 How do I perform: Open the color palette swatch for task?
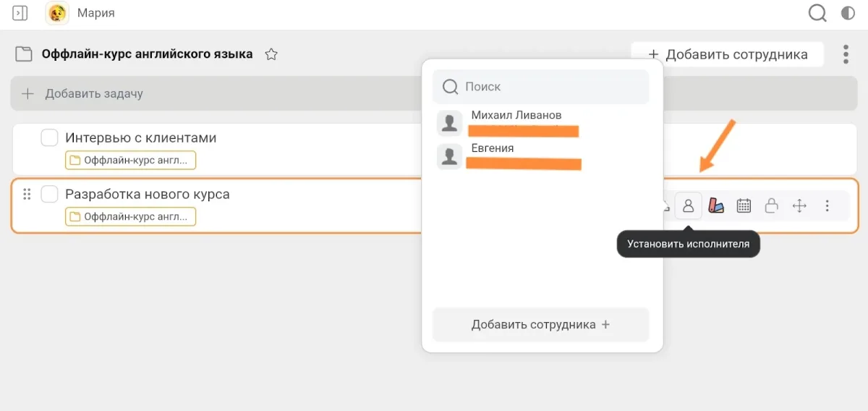point(715,206)
